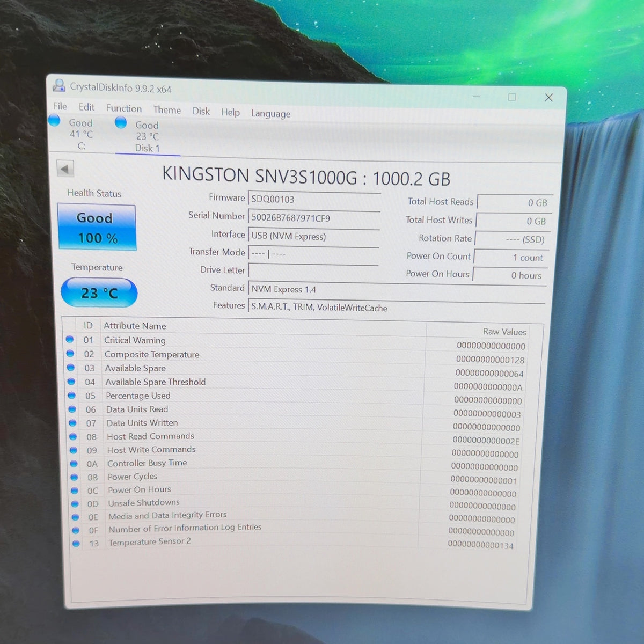Click the CrystalDiskInfo app icon in title bar

click(58, 85)
